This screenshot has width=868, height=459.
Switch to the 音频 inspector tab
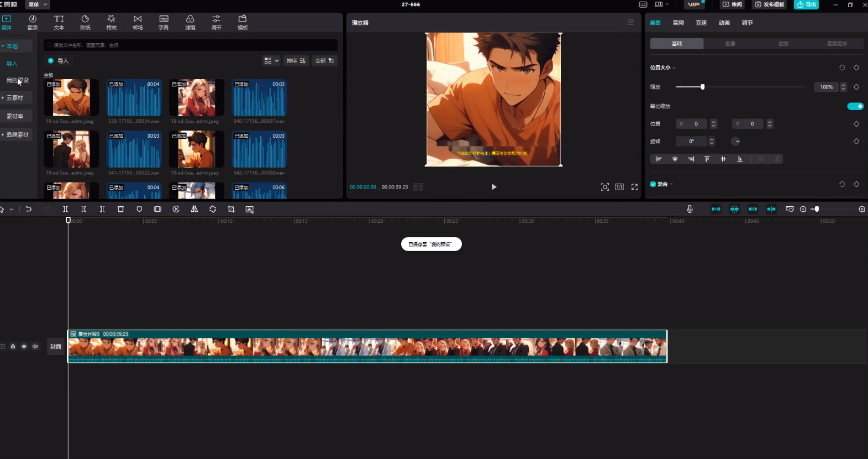(678, 23)
